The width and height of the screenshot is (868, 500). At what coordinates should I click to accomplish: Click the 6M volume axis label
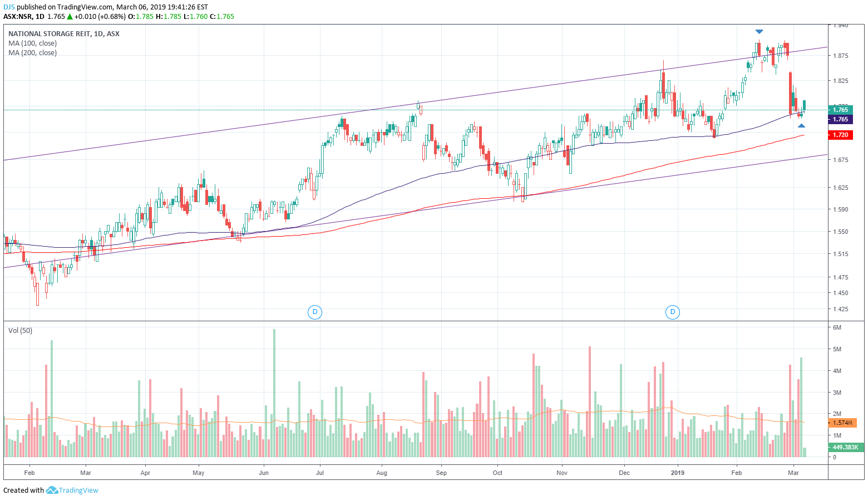pyautogui.click(x=837, y=327)
